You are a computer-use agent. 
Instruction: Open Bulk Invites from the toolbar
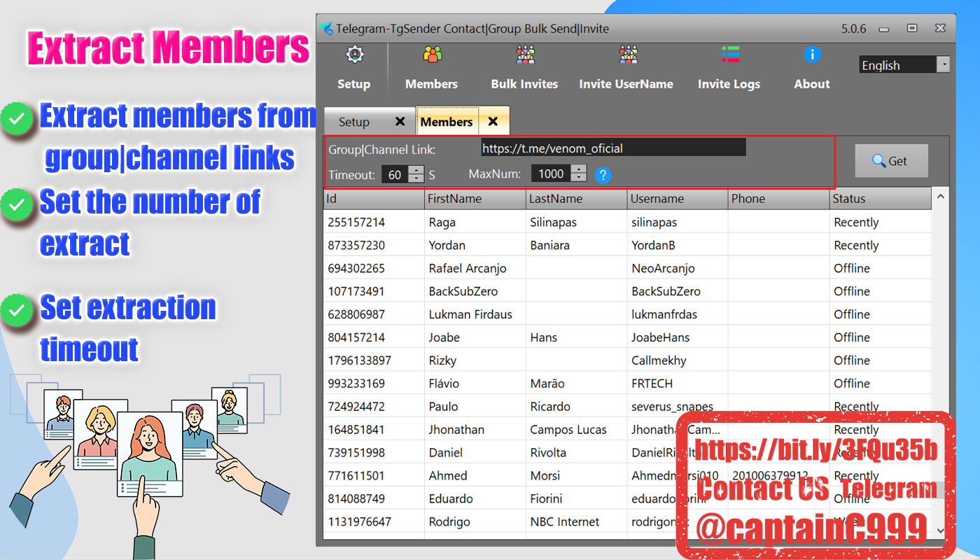point(524,55)
